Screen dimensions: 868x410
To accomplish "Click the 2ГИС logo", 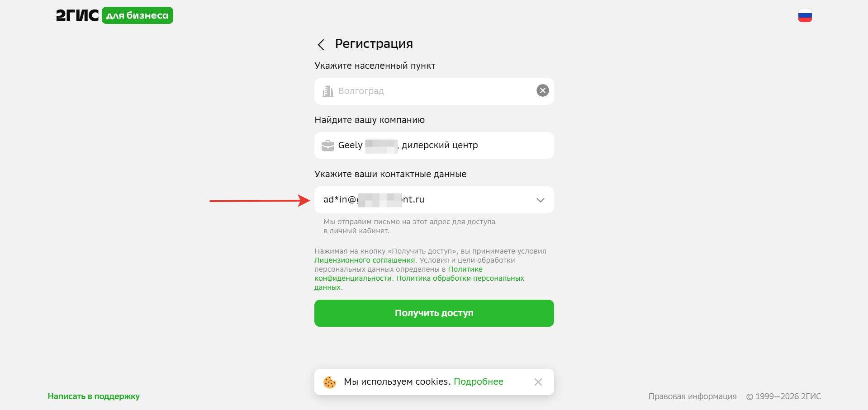I will [x=77, y=15].
